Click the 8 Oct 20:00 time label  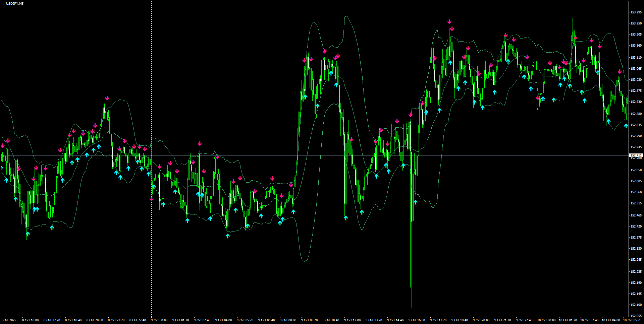tap(95, 320)
